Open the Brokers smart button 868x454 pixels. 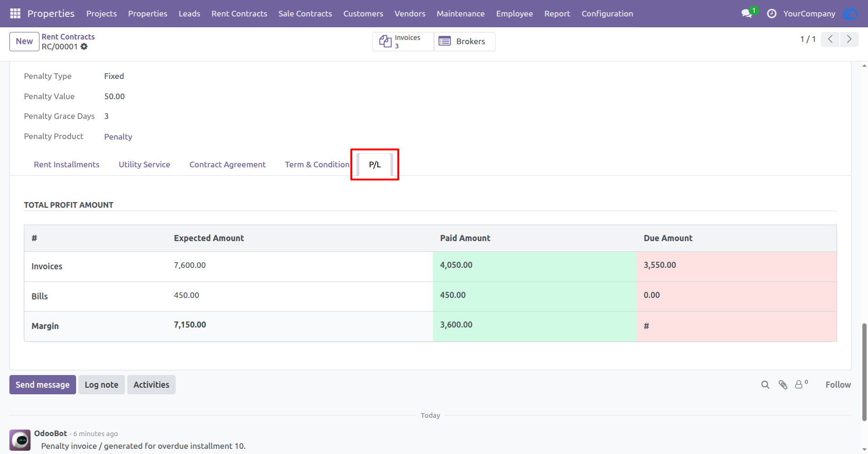tap(465, 41)
